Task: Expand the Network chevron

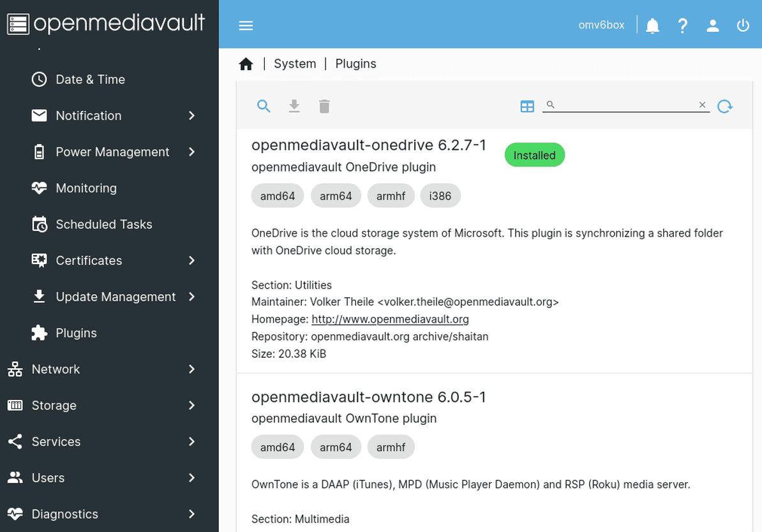Action: coord(191,369)
